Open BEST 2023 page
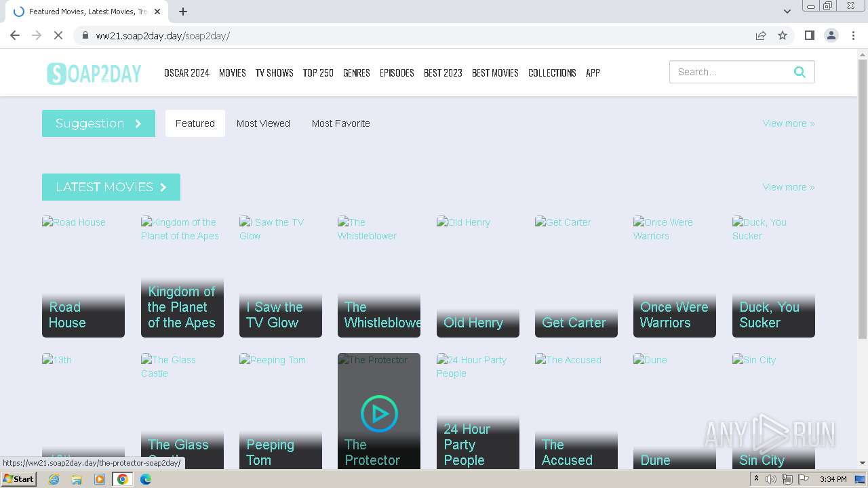 pos(443,73)
